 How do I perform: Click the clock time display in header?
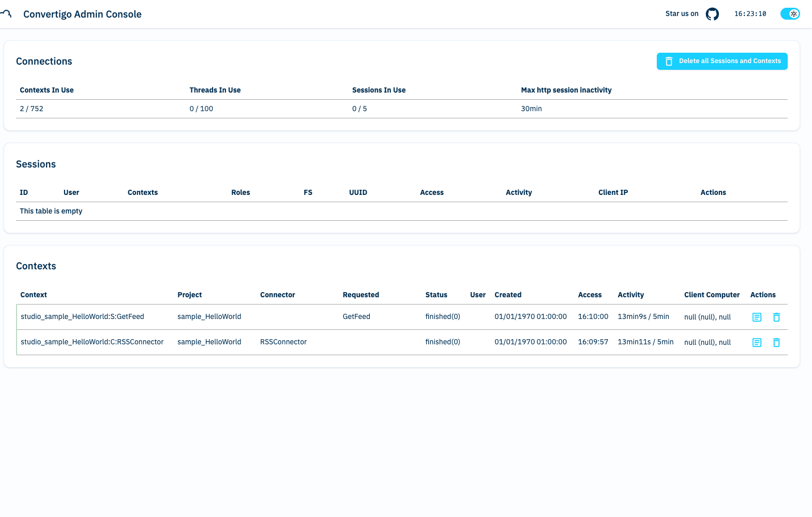(750, 14)
